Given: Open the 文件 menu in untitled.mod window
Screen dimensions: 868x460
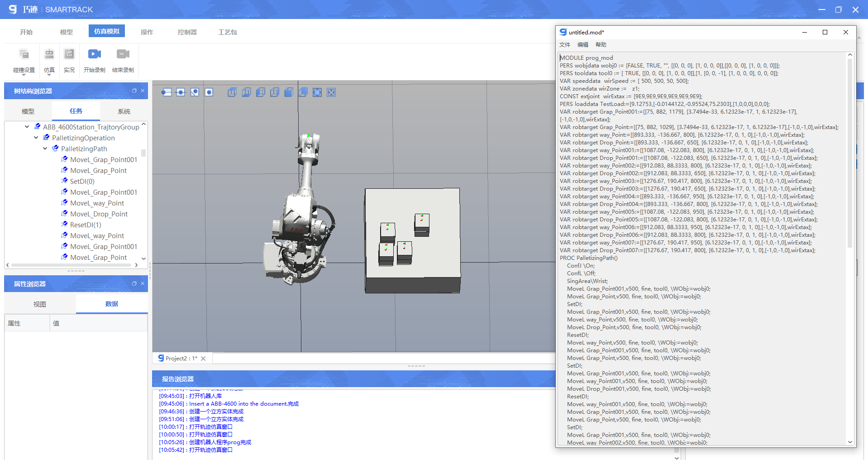Looking at the screenshot, I should pos(565,45).
